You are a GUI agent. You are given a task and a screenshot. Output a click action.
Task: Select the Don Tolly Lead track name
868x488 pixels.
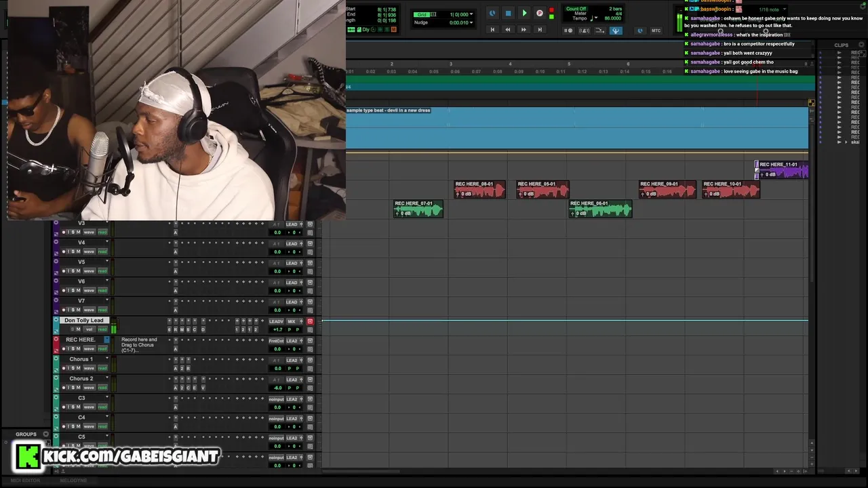[84, 321]
